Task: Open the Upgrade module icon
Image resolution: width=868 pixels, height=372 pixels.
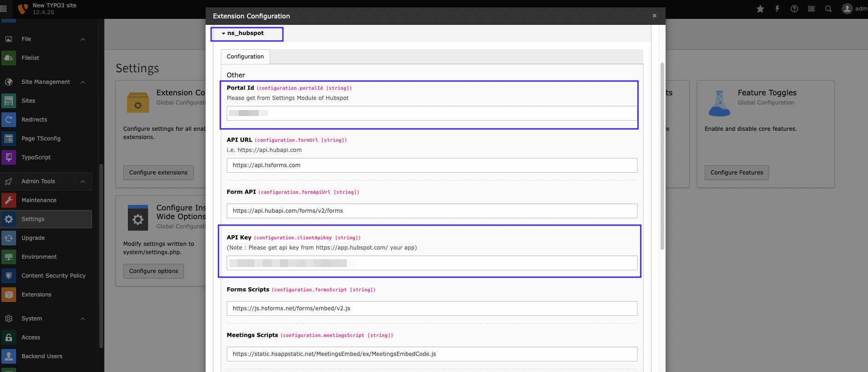Action: click(9, 238)
